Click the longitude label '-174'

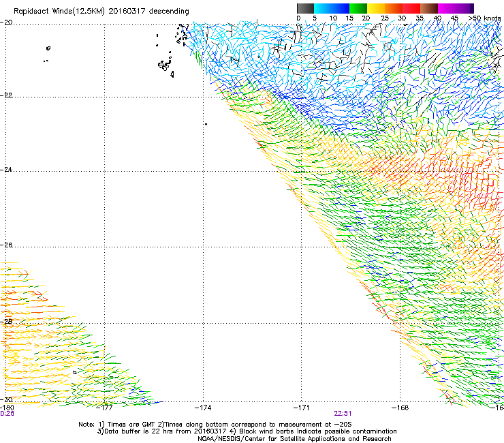pos(203,408)
